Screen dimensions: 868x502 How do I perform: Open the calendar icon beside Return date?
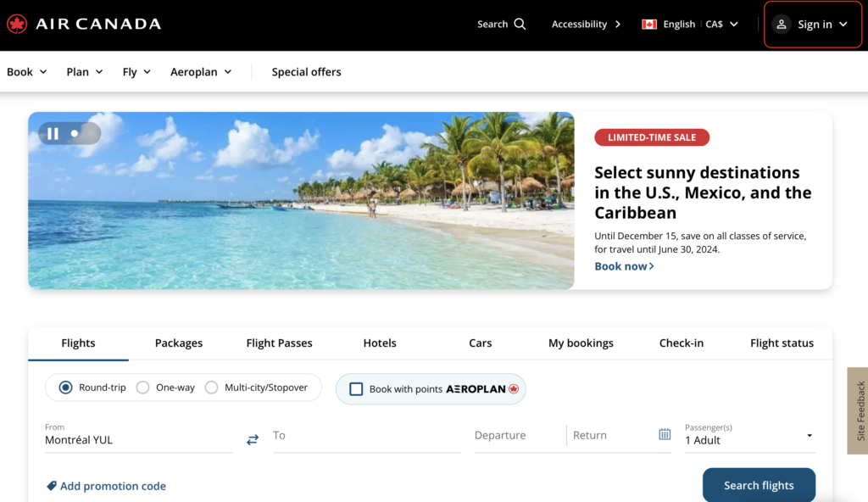click(x=665, y=434)
